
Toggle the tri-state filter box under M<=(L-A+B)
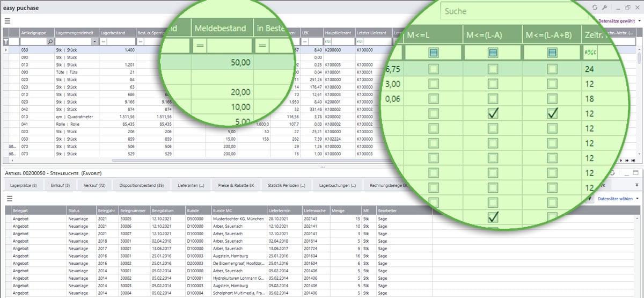point(552,52)
